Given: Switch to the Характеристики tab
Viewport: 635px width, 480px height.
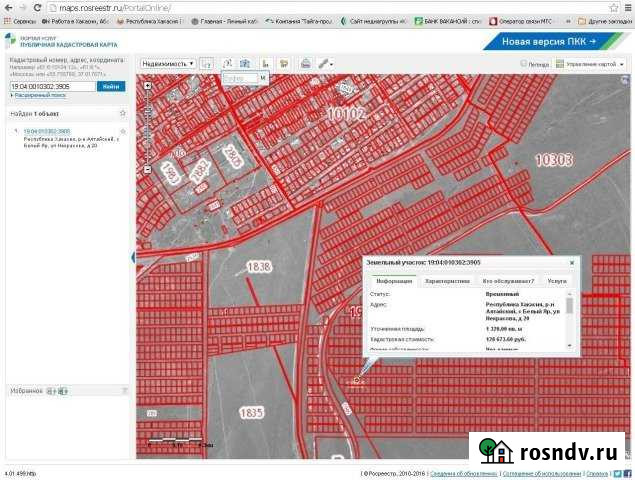Looking at the screenshot, I should [447, 282].
